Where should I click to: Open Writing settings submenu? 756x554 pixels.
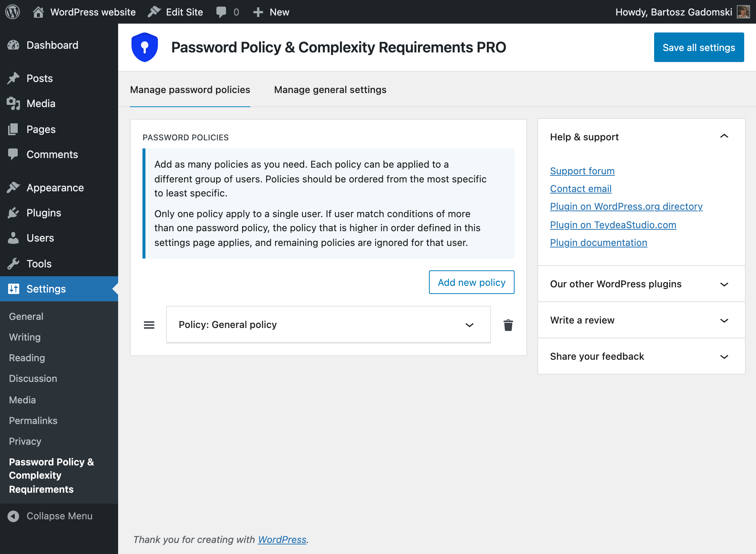coord(25,337)
